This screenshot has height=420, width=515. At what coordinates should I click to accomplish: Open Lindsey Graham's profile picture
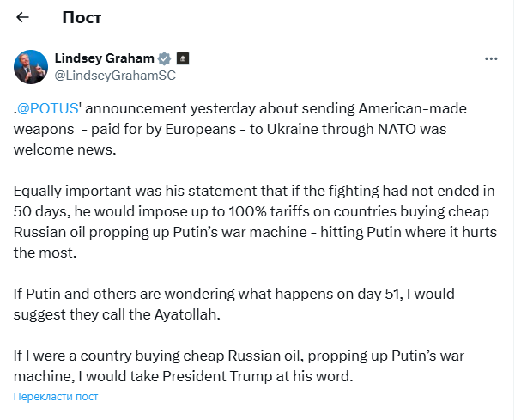coord(31,66)
